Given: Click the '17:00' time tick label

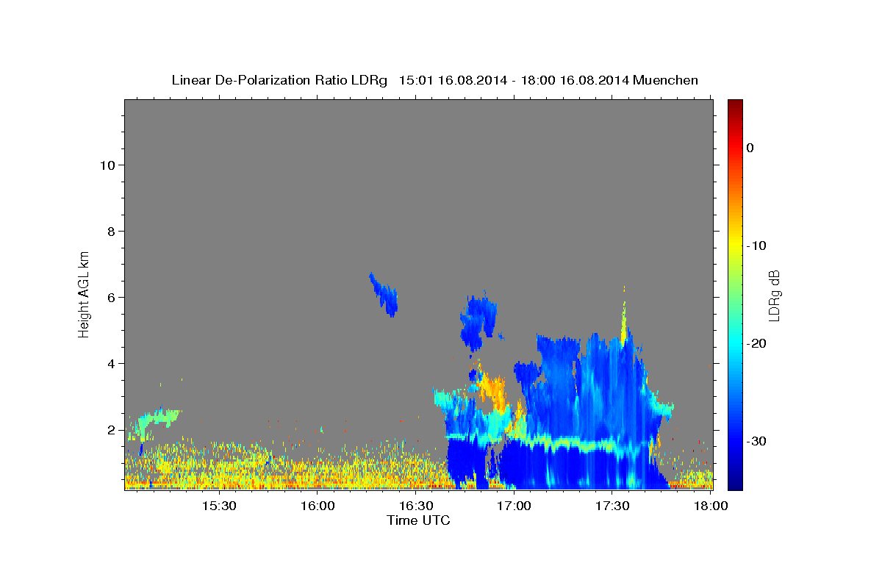Looking at the screenshot, I should tap(514, 506).
